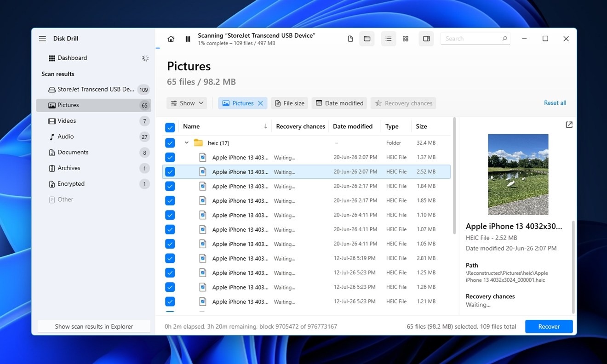Uncheck the 1.10 MB file checkbox
Viewport: 607px width, 364px height.
click(x=170, y=215)
